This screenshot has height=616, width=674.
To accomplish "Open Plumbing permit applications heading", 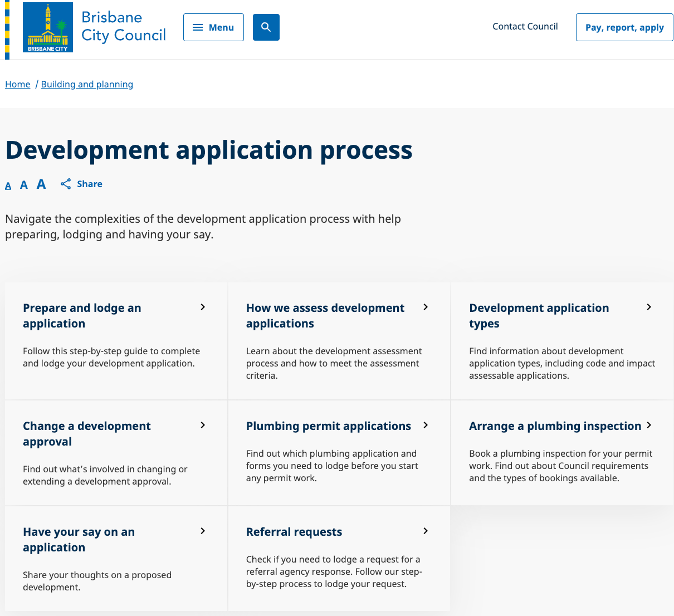I will [328, 426].
